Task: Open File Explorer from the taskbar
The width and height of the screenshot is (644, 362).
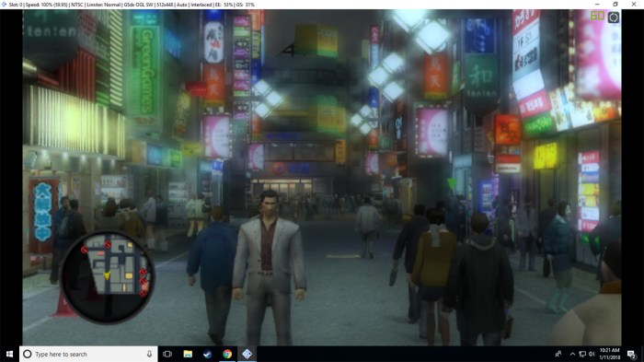Action: [x=188, y=354]
